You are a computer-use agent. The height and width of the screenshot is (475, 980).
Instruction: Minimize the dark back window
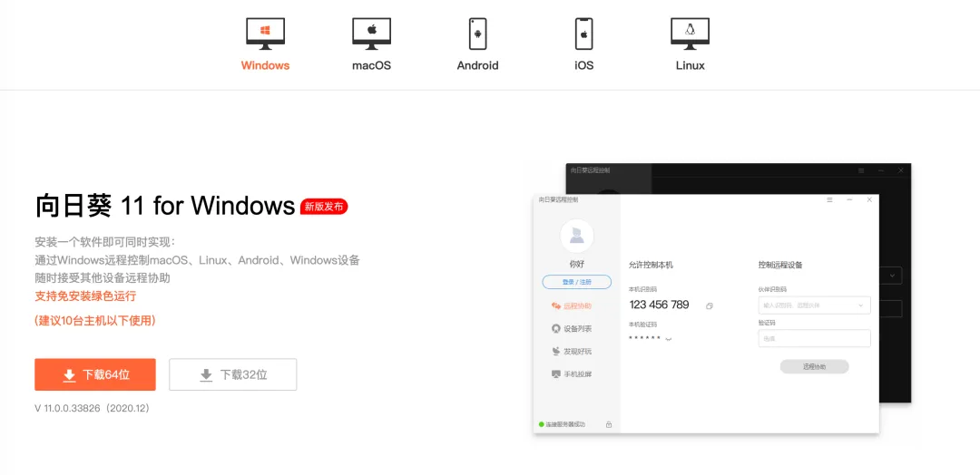(x=881, y=170)
